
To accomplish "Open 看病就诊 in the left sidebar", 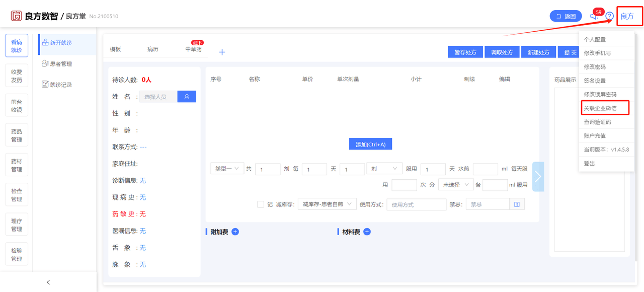I will tap(17, 46).
